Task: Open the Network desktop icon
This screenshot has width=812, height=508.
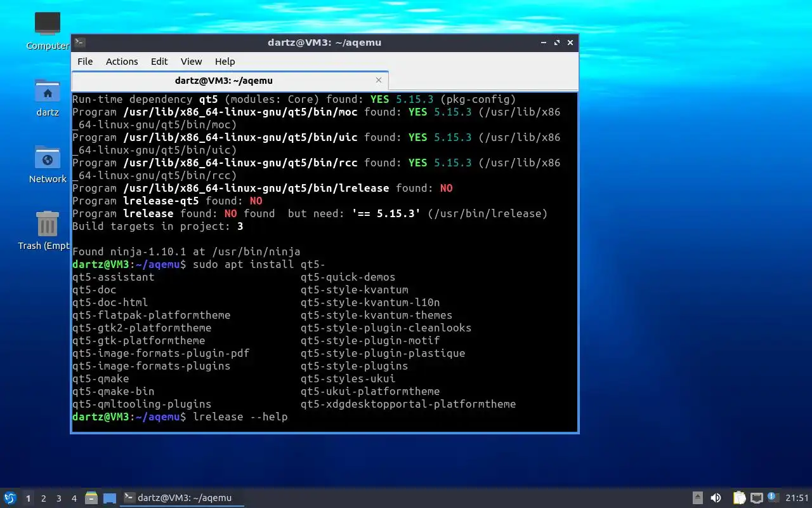Action: point(48,164)
